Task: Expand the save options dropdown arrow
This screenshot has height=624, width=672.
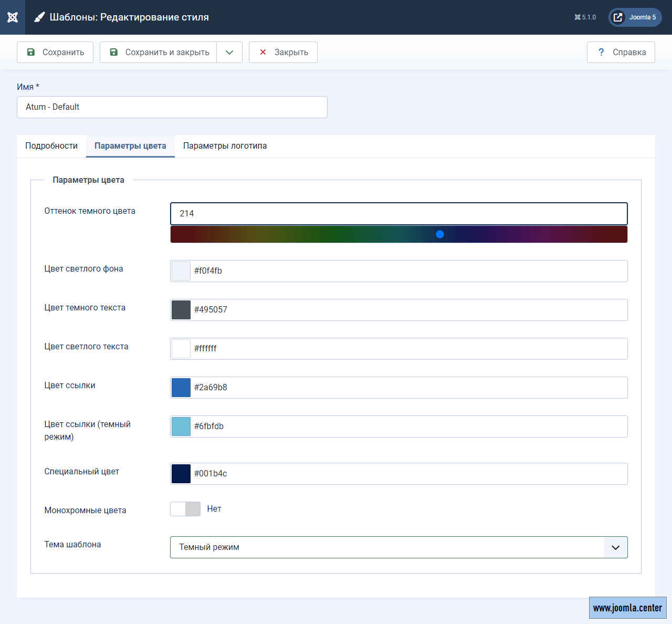Action: [229, 53]
